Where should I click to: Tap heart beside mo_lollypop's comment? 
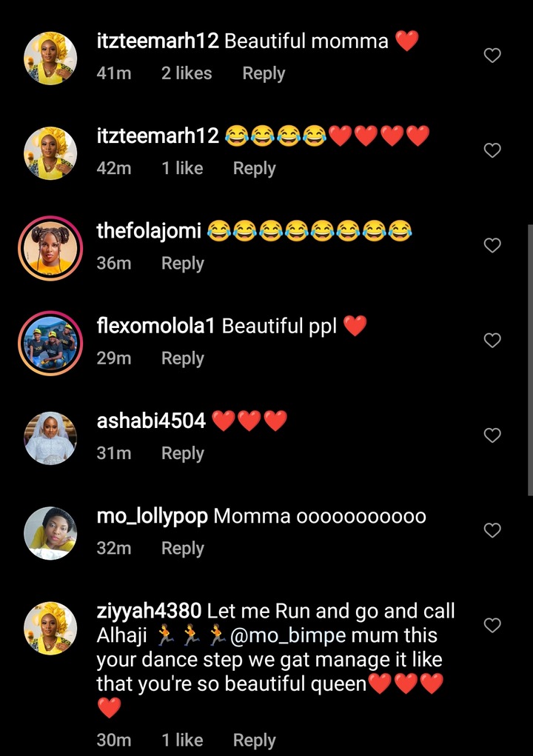click(492, 530)
